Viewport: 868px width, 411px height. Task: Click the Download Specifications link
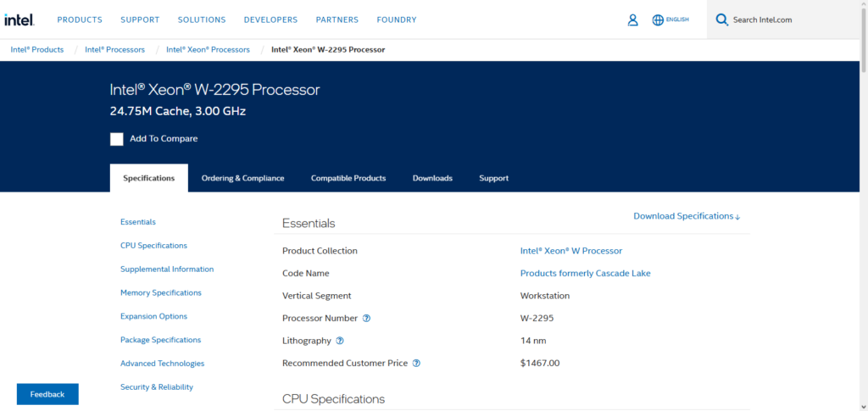click(x=687, y=216)
